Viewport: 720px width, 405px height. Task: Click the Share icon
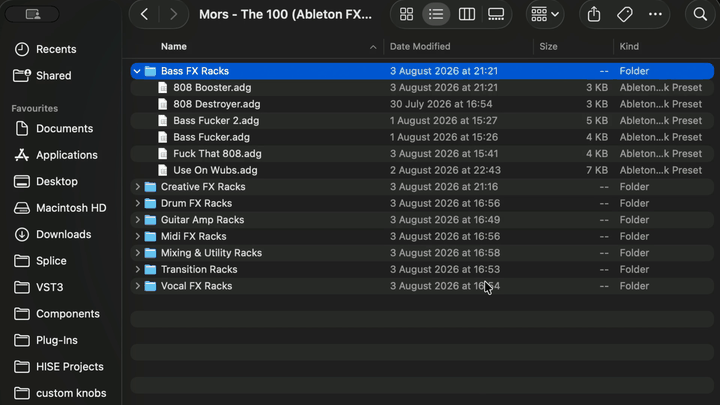click(x=594, y=14)
